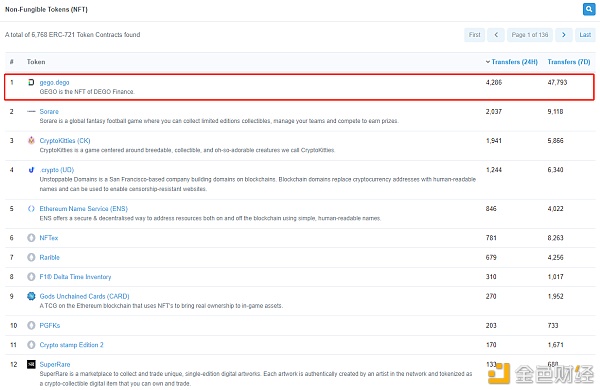This screenshot has height=390, width=600.
Task: Open the blue search icon button
Action: point(589,9)
